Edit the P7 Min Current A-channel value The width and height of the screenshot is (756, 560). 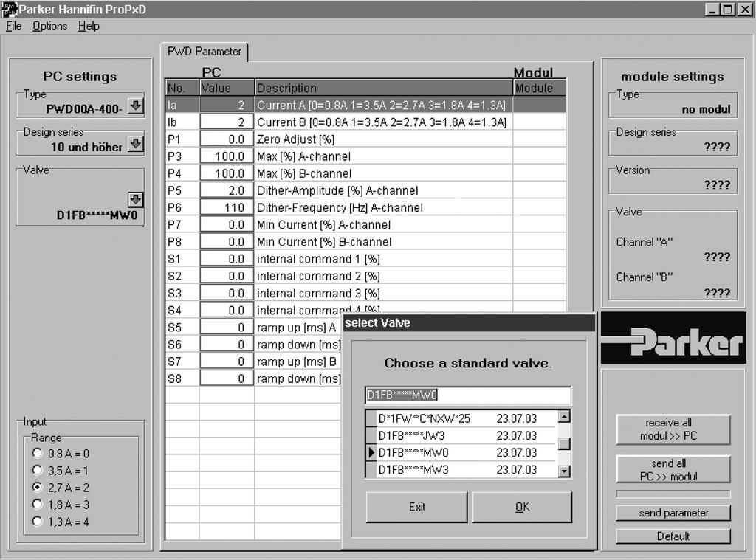pyautogui.click(x=227, y=224)
